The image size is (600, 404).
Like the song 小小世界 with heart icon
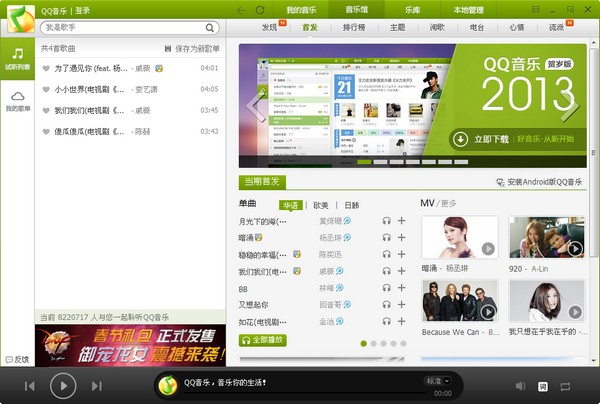point(46,90)
